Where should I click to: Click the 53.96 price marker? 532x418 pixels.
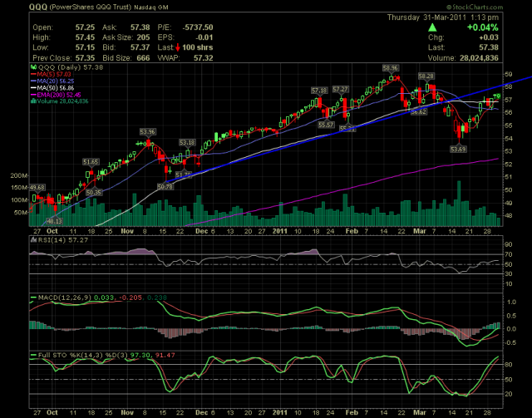coord(148,131)
